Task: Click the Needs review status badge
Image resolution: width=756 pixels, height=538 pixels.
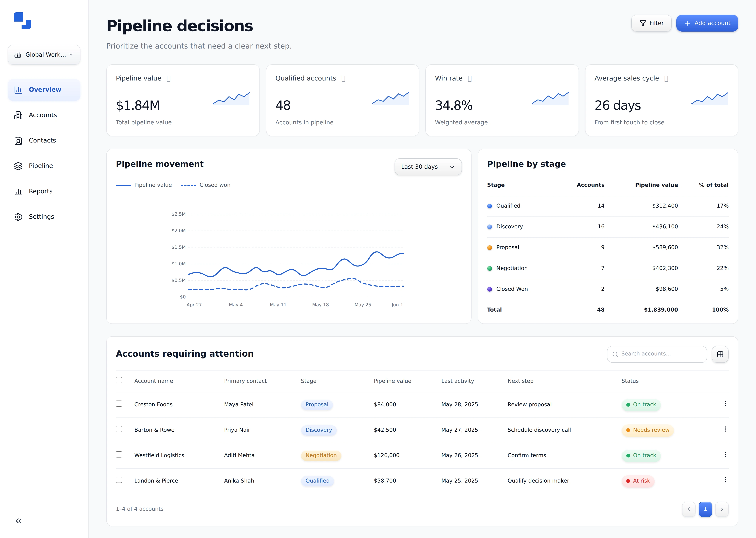Action: [647, 430]
